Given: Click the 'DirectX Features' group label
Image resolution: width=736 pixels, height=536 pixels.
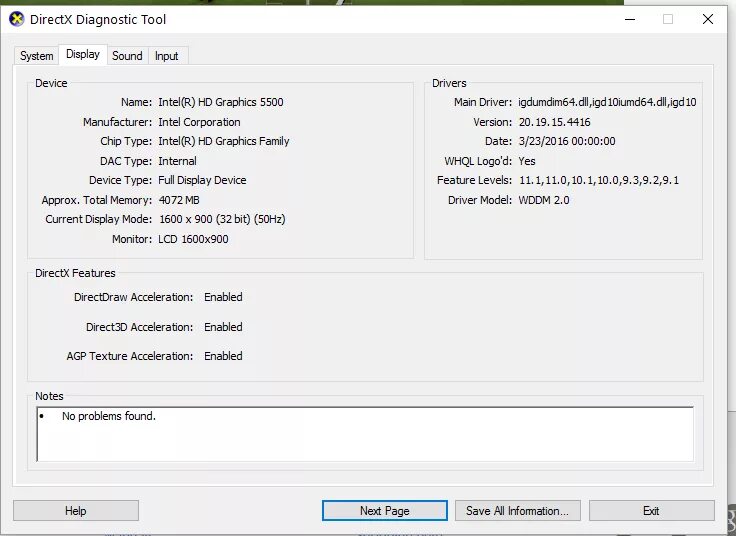Looking at the screenshot, I should pyautogui.click(x=75, y=273).
